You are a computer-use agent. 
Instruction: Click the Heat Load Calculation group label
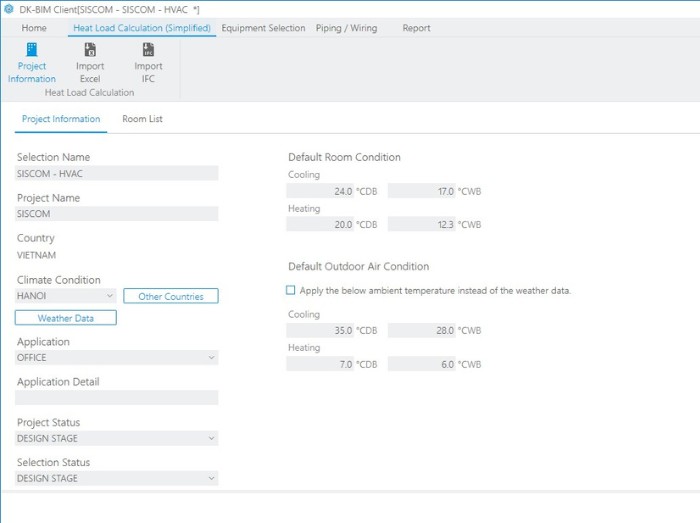coord(89,92)
